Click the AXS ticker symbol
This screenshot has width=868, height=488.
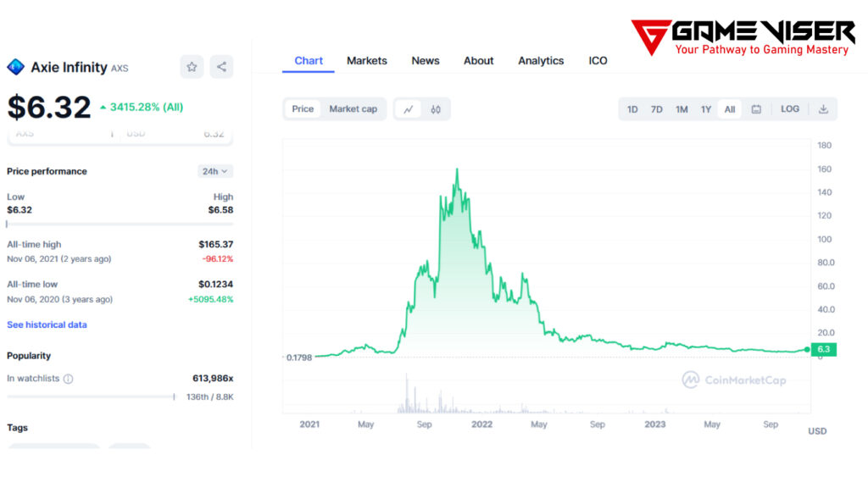(120, 69)
